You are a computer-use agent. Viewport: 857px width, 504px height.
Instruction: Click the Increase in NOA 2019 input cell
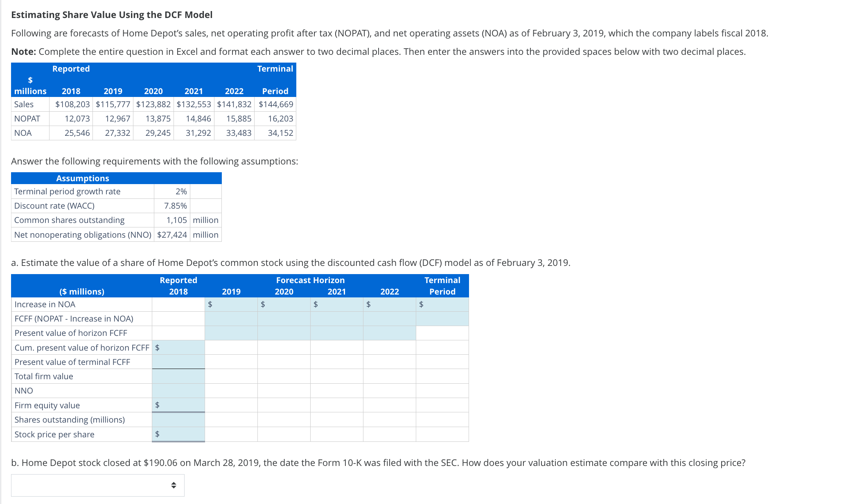(231, 304)
